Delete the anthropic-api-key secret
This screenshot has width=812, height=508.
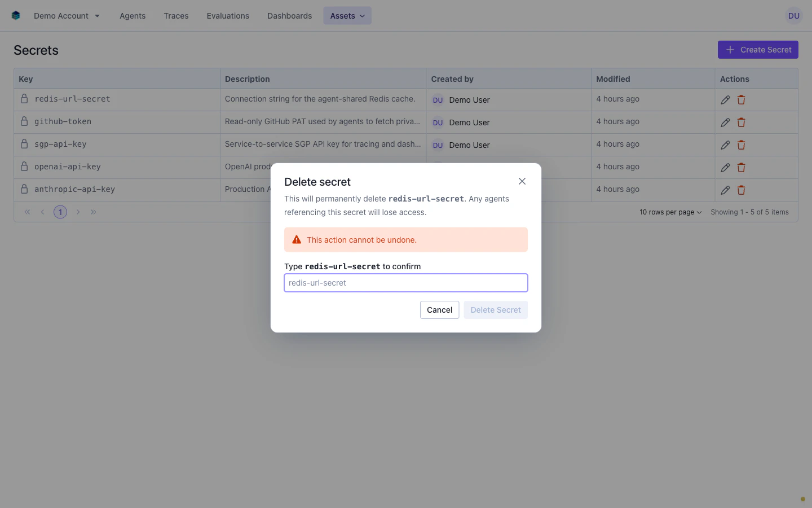click(x=741, y=190)
